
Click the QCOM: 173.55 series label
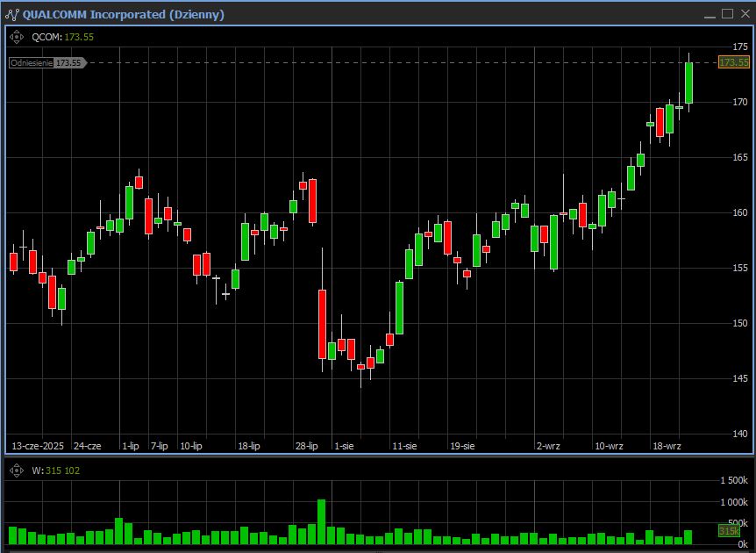click(x=62, y=37)
